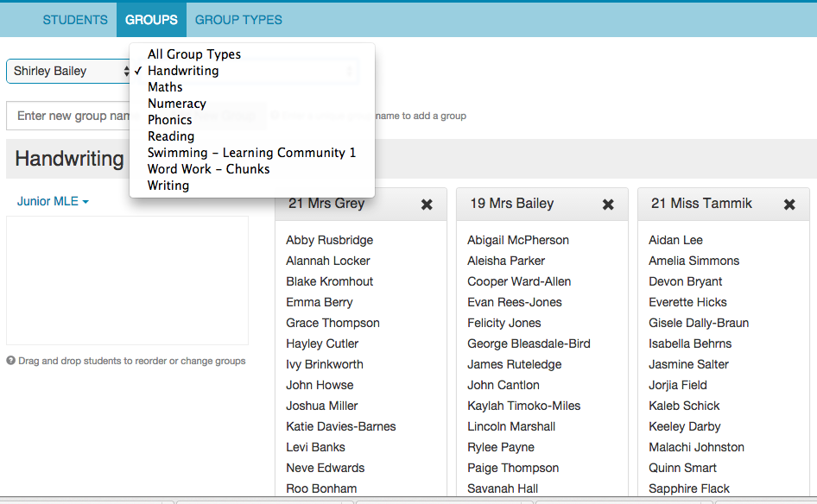Click the X on 19 Mrs Bailey group

pos(608,205)
